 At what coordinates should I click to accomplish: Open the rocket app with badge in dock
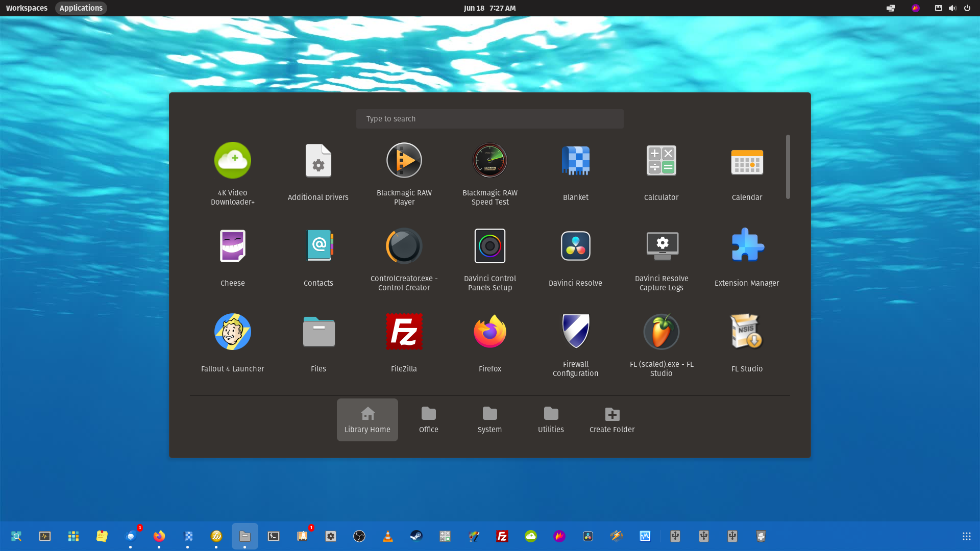pos(302,536)
